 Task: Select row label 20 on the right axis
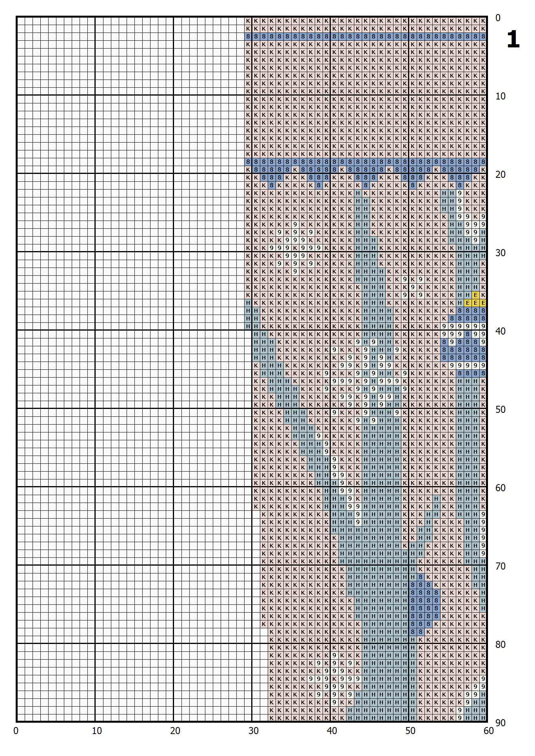coord(500,174)
